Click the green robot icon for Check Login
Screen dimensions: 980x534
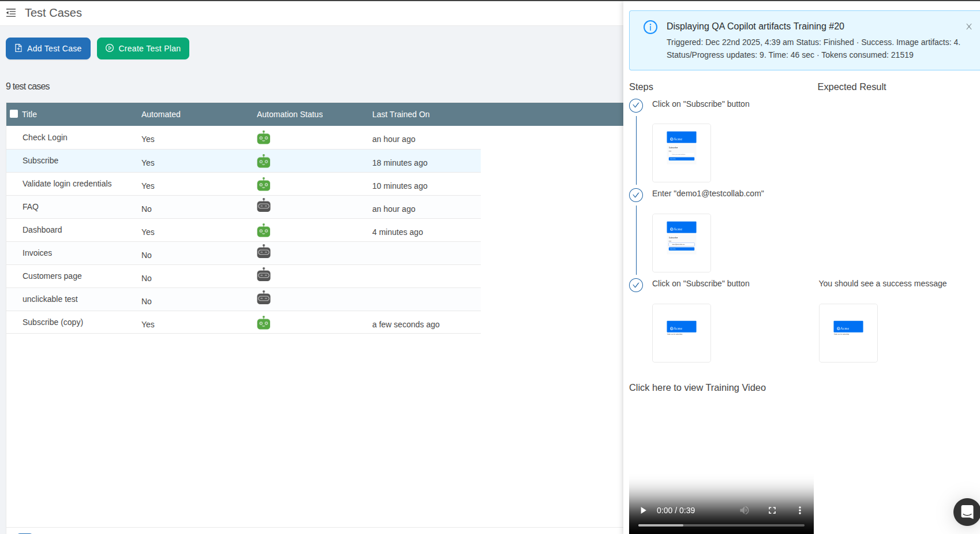coord(264,138)
